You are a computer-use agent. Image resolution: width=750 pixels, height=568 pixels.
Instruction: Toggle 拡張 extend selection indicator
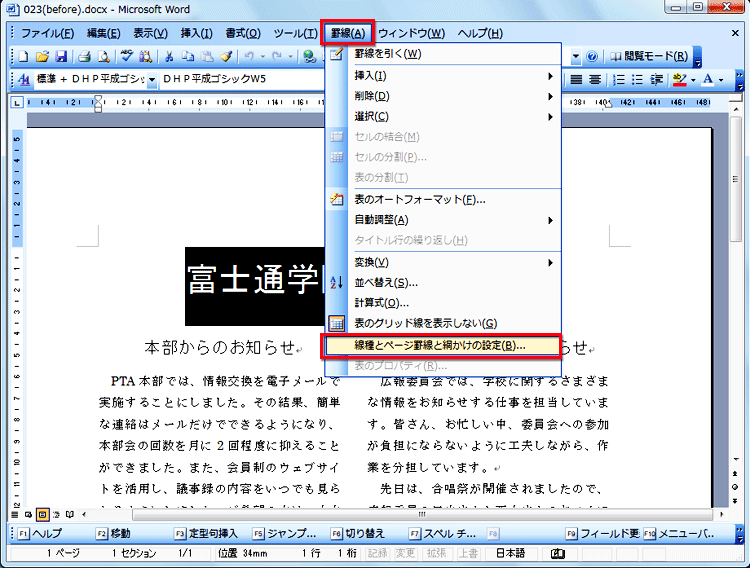(x=436, y=553)
